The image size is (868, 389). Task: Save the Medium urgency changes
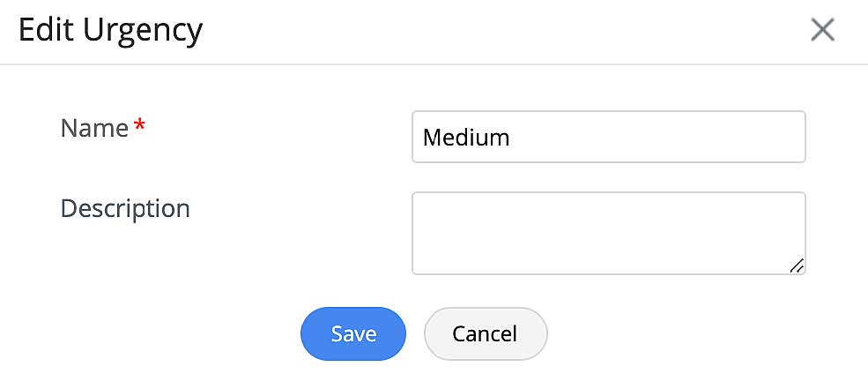click(353, 334)
